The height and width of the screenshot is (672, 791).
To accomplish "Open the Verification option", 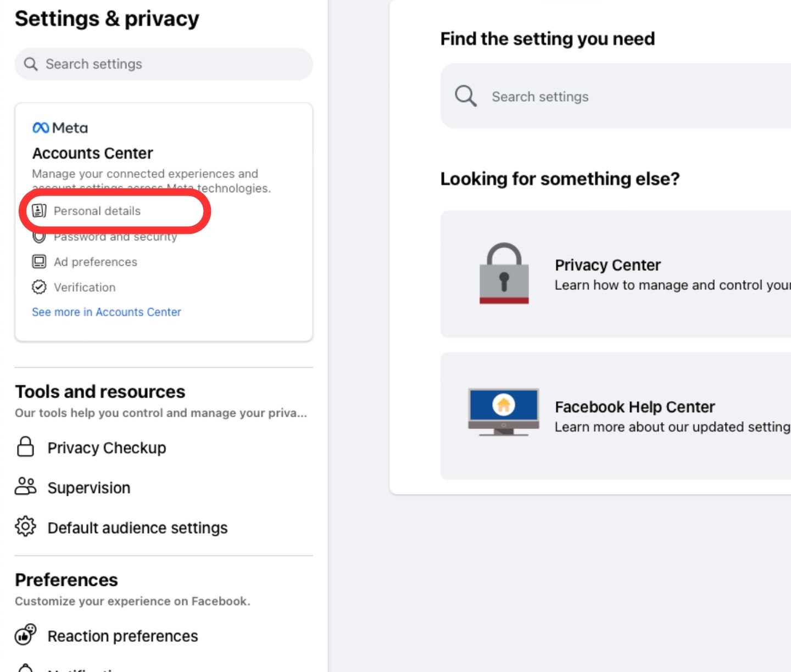I will [85, 288].
